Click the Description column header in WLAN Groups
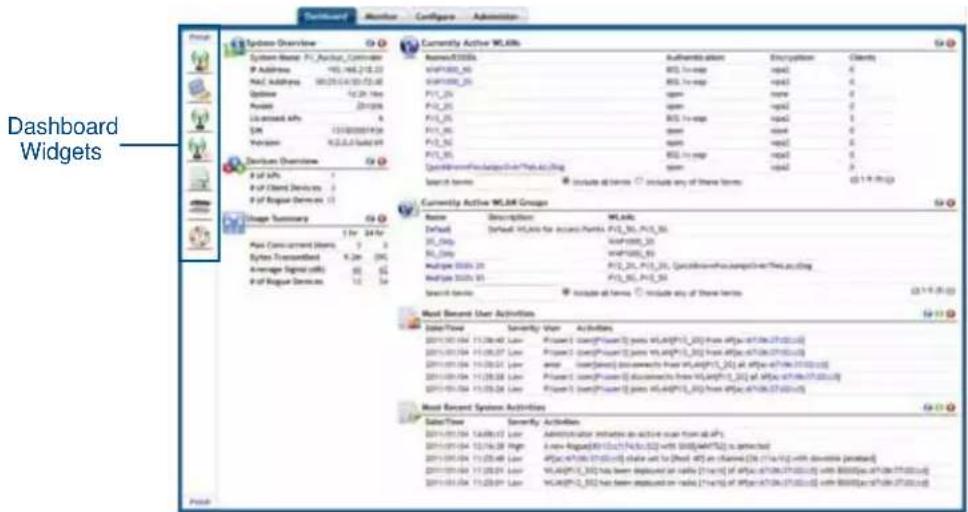 512,217
